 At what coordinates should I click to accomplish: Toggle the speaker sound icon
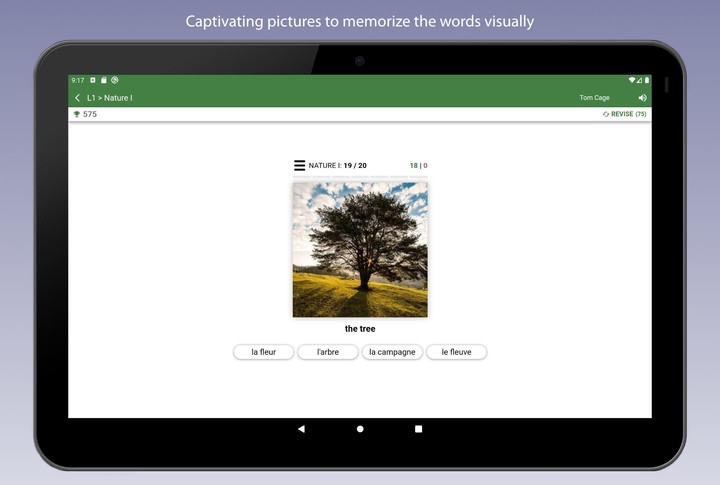tap(642, 98)
